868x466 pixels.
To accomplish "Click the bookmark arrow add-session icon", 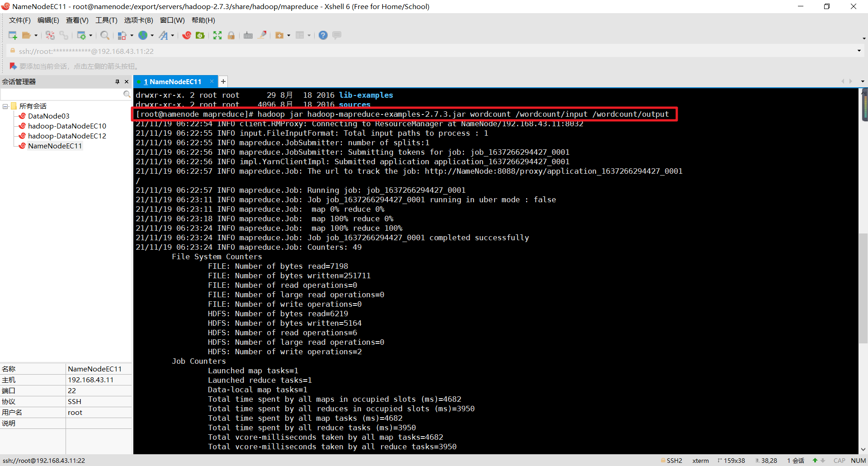I will [x=13, y=66].
